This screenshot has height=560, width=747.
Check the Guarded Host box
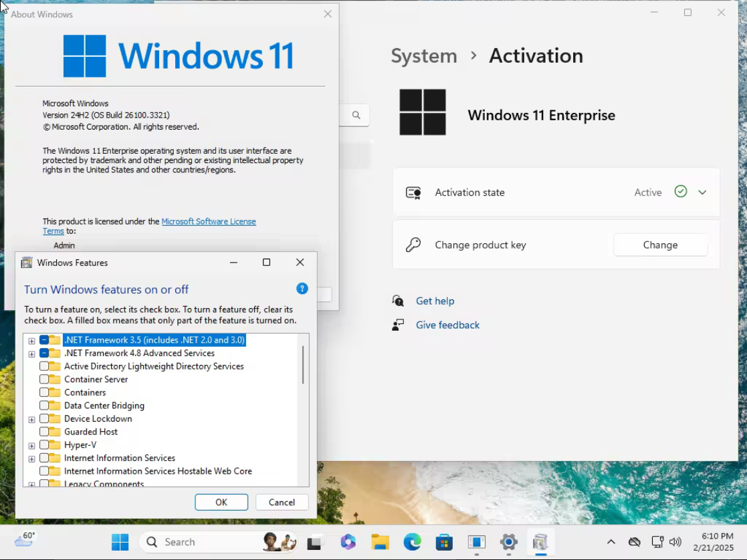[x=44, y=432]
